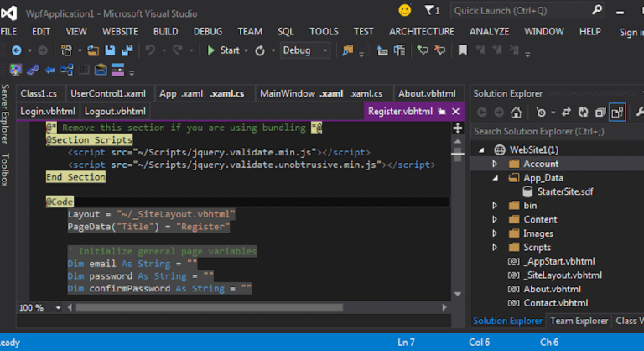The width and height of the screenshot is (644, 351).
Task: Select _SiteLayout.vbhtml in Solution Explorer
Action: pos(563,275)
